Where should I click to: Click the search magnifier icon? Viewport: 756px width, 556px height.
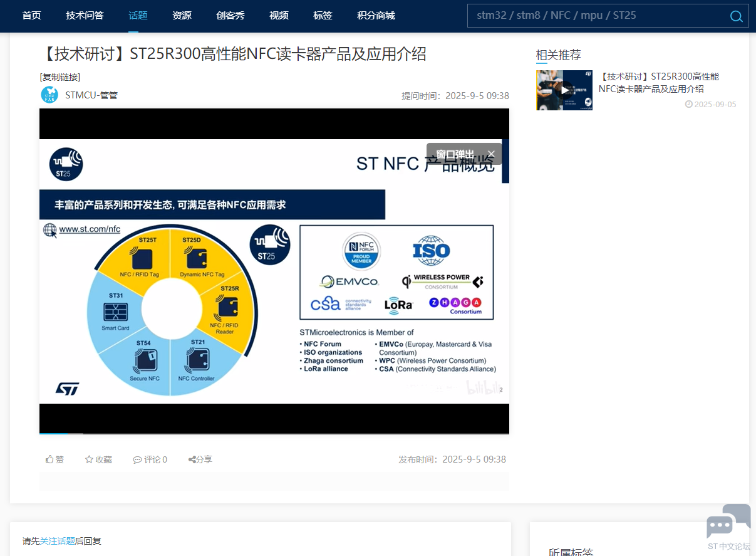(737, 16)
